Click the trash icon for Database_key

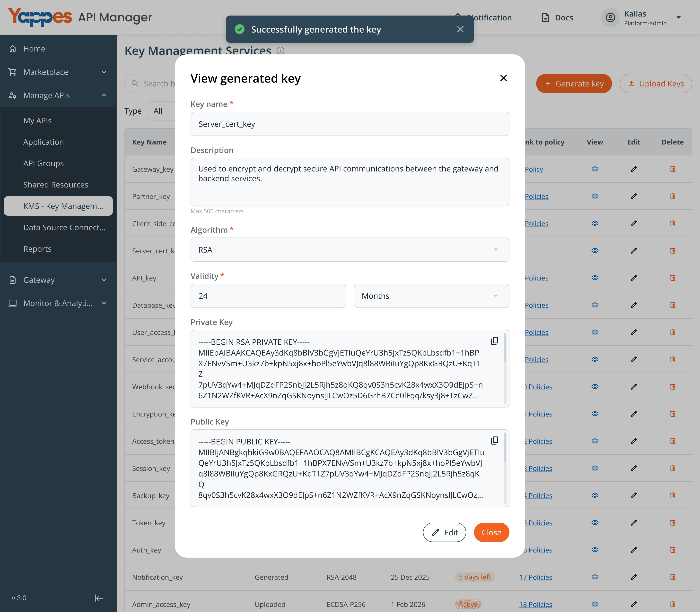(x=673, y=305)
